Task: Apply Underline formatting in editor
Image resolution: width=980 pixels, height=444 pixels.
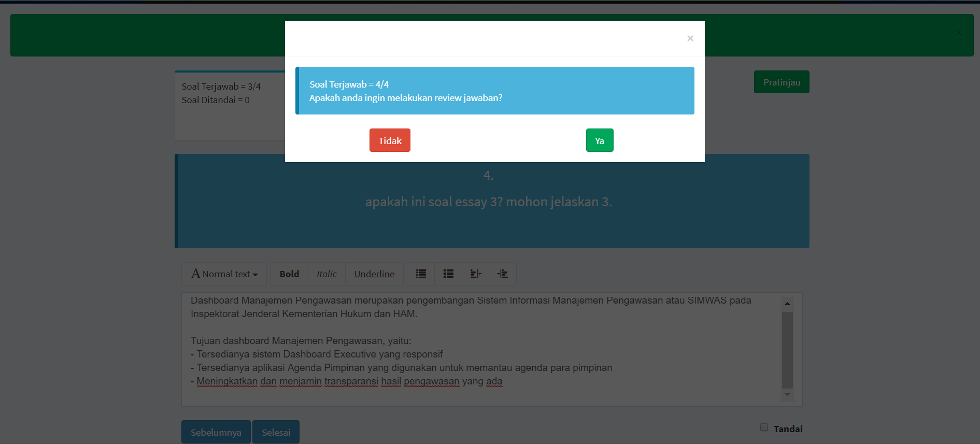Action: (x=374, y=274)
